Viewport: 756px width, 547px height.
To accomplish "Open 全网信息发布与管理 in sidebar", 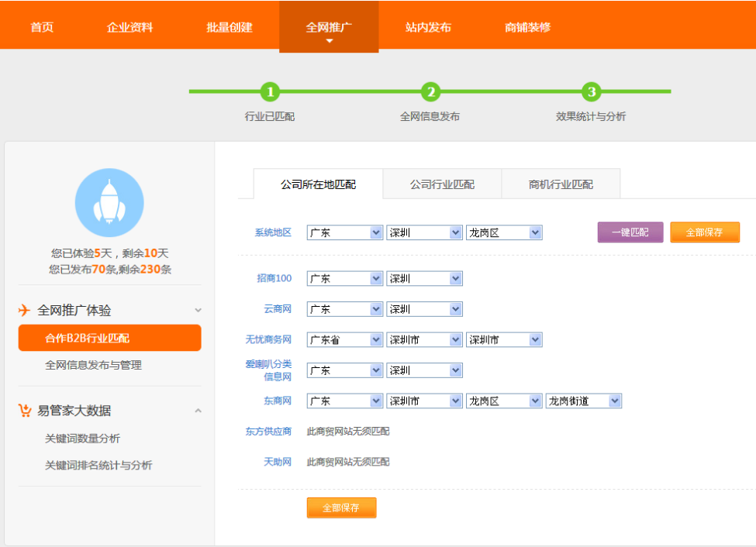I will 93,365.
